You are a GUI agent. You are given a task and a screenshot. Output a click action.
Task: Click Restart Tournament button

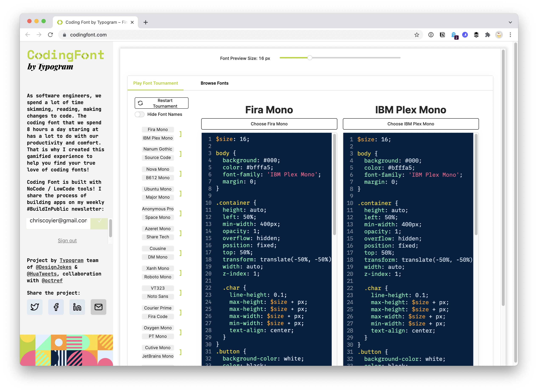161,103
